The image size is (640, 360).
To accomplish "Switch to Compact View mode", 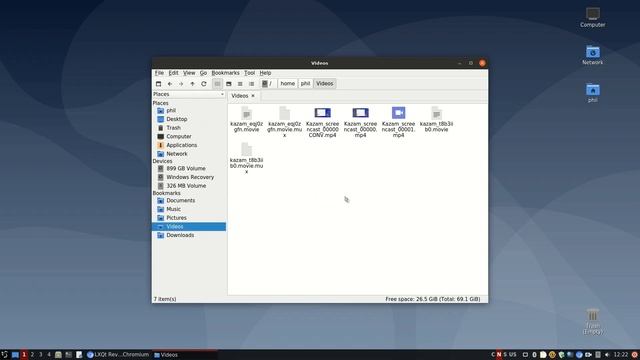I will 240,84.
